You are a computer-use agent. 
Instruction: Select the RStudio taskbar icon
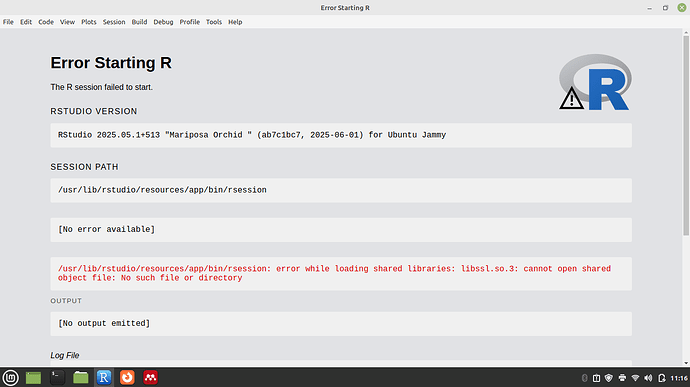104,377
